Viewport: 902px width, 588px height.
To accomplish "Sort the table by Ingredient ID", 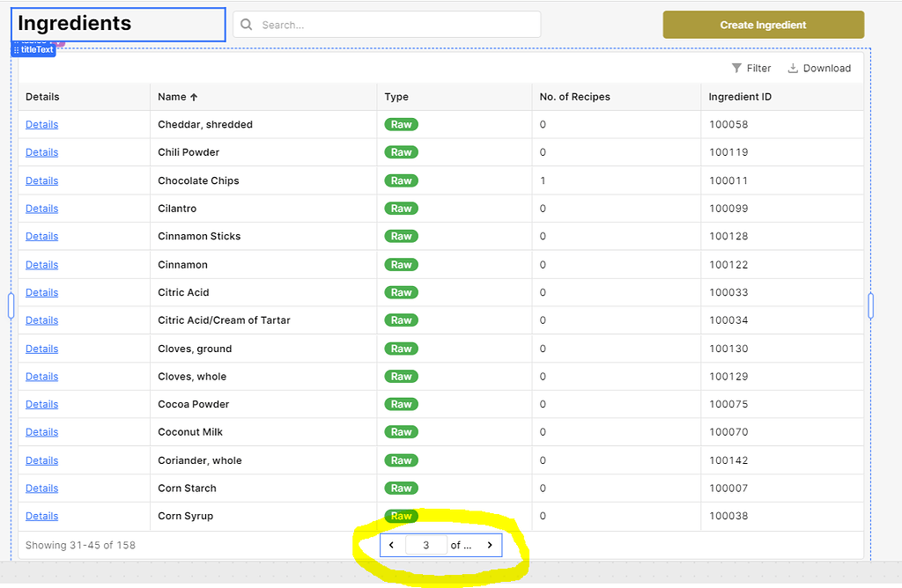I will (x=741, y=97).
